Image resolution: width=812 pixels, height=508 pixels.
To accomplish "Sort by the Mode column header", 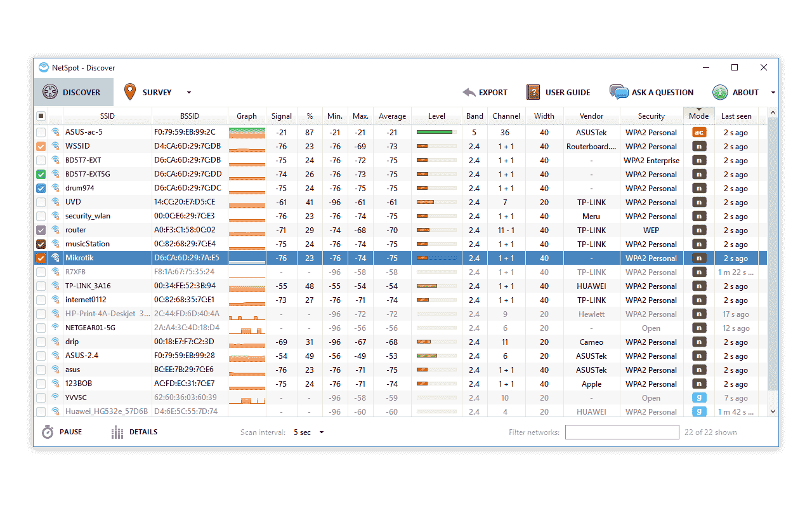I will pyautogui.click(x=698, y=116).
